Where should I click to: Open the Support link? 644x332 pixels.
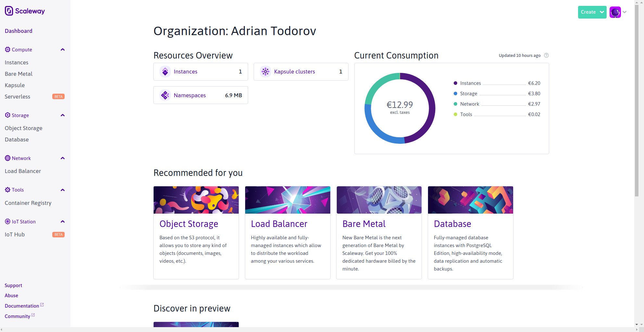pyautogui.click(x=13, y=286)
